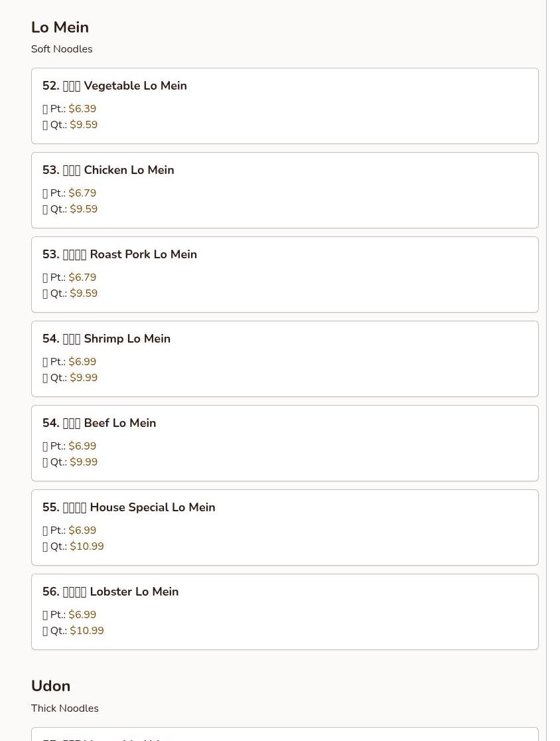Click Lobster Lo Mein quart price
The height and width of the screenshot is (741, 560).
click(87, 631)
